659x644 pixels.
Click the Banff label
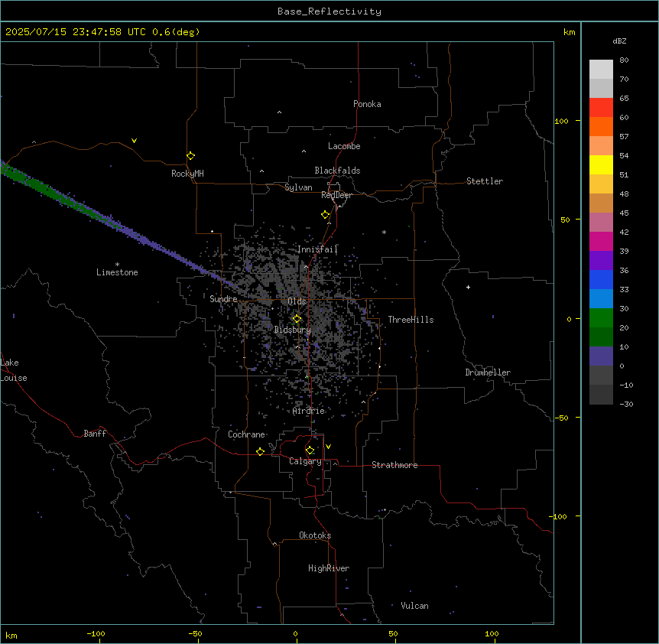click(x=95, y=434)
